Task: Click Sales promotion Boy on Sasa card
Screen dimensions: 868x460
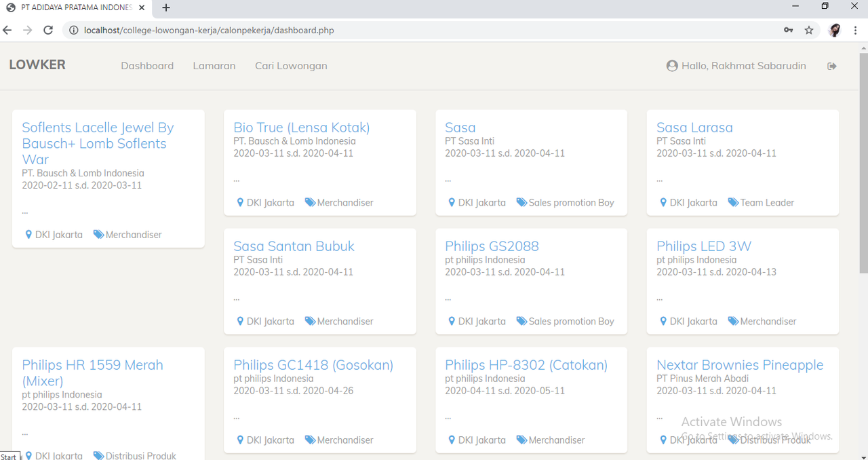Action: click(x=571, y=202)
